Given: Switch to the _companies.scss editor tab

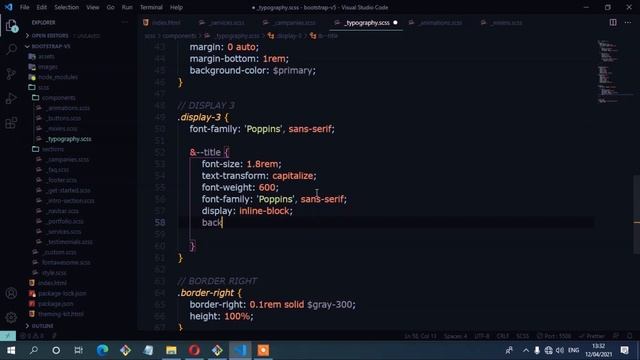Looking at the screenshot, I should [291, 23].
